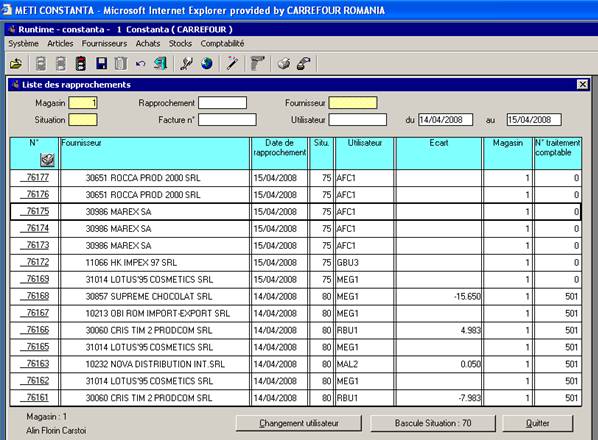598x440 pixels.
Task: Click the GBU3 utilisateur cell
Action: coord(364,262)
